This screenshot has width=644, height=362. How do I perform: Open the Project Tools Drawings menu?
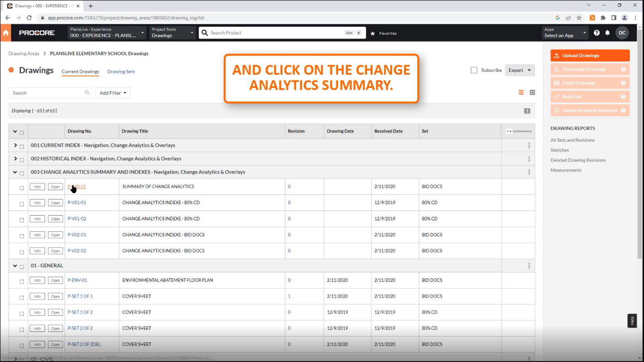click(172, 33)
